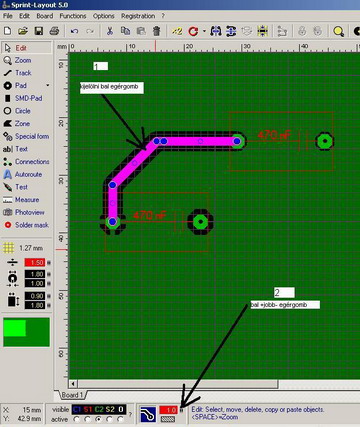Viewport: 360px width, 427px height.
Task: Click the Save floppy disk icon
Action: coord(39,31)
